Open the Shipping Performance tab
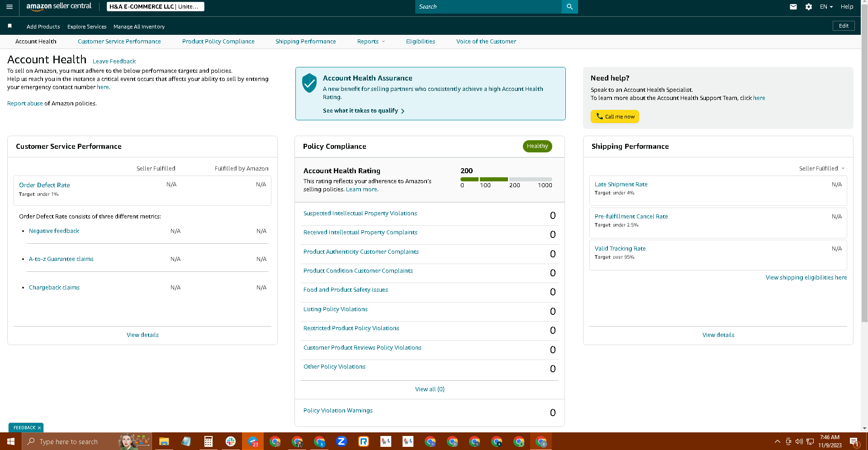868x450 pixels. (x=306, y=42)
